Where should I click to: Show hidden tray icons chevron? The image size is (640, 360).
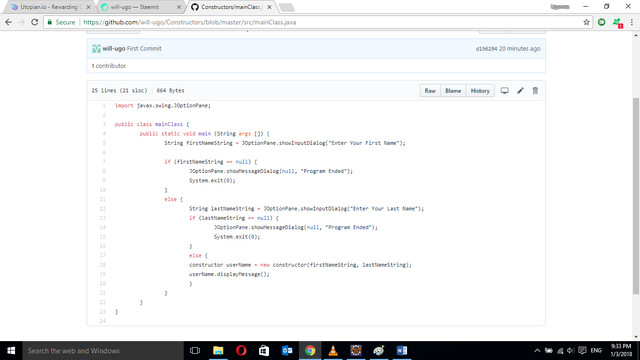point(537,351)
